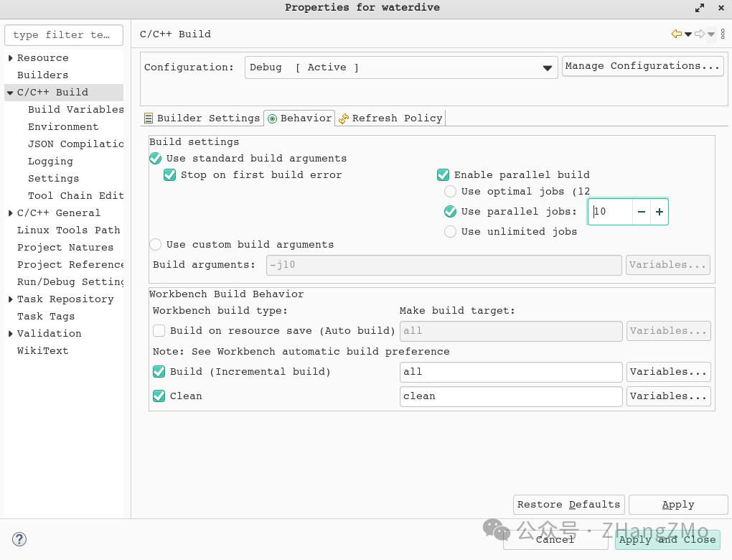Screen dimensions: 732x560
Task: Select Use custom build arguments
Action: (x=156, y=245)
